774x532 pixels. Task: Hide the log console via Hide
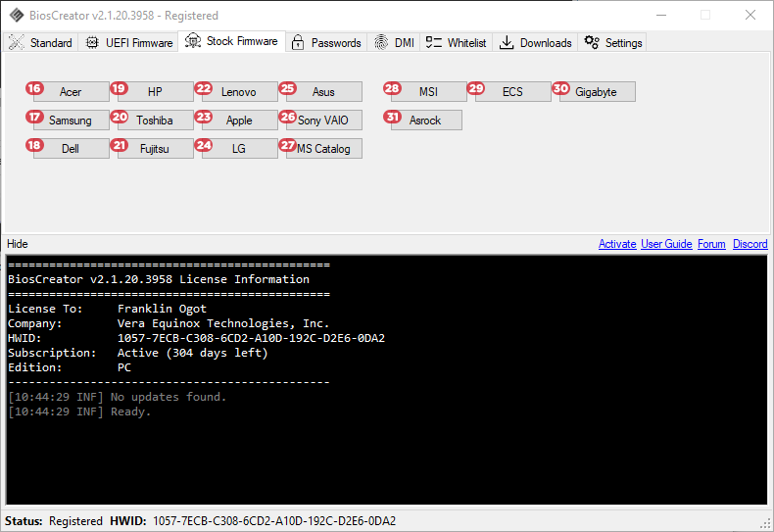(x=18, y=244)
